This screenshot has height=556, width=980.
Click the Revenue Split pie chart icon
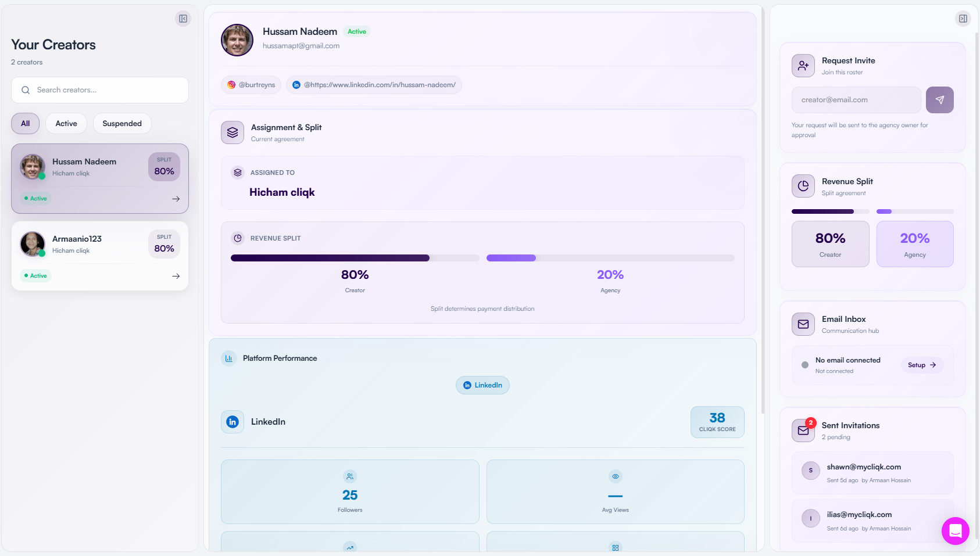pyautogui.click(x=803, y=186)
